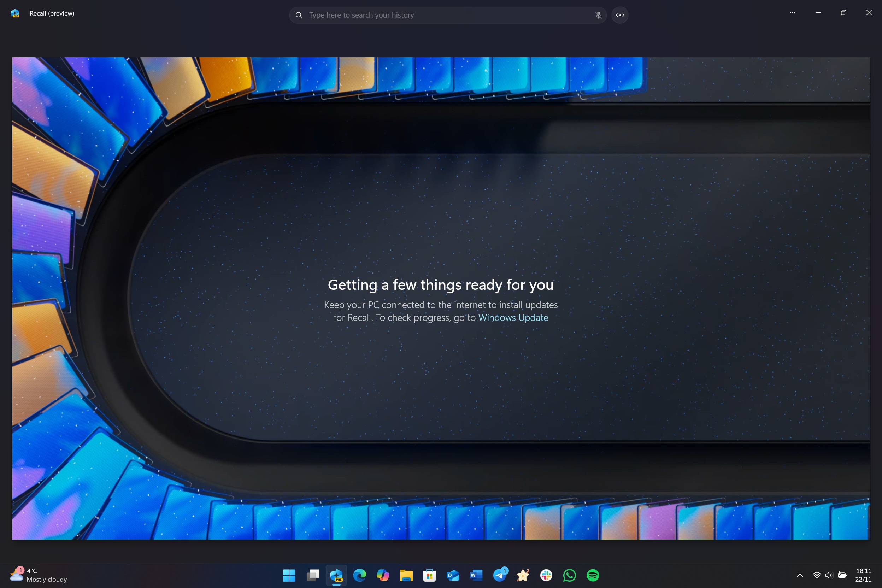Focus the search your history field
The image size is (882, 588).
tap(448, 16)
